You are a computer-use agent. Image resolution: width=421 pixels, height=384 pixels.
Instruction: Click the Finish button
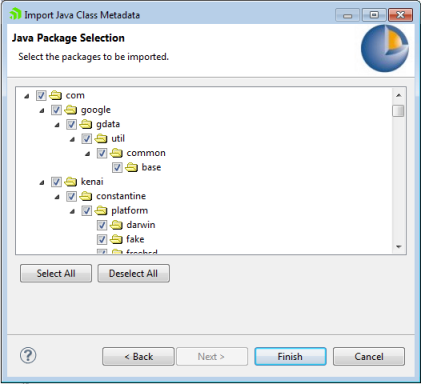click(290, 357)
